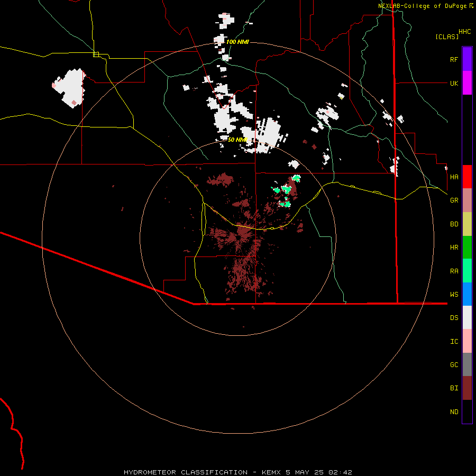Click the IC legend label
This screenshot has height=476, width=476.
pyautogui.click(x=454, y=342)
